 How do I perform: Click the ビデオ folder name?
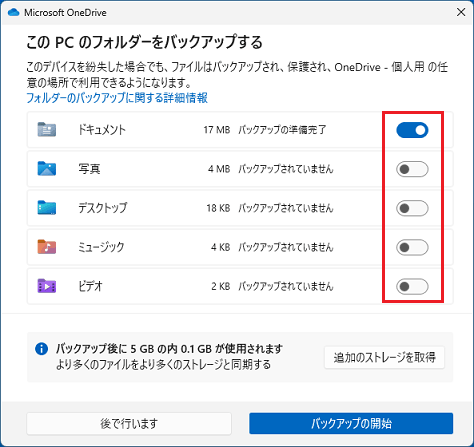click(90, 286)
